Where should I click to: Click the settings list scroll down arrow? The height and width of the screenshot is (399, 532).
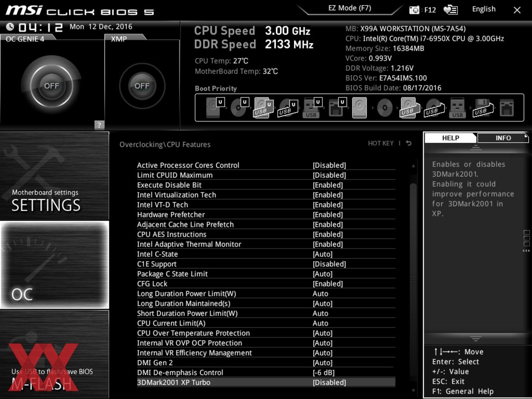(x=413, y=390)
